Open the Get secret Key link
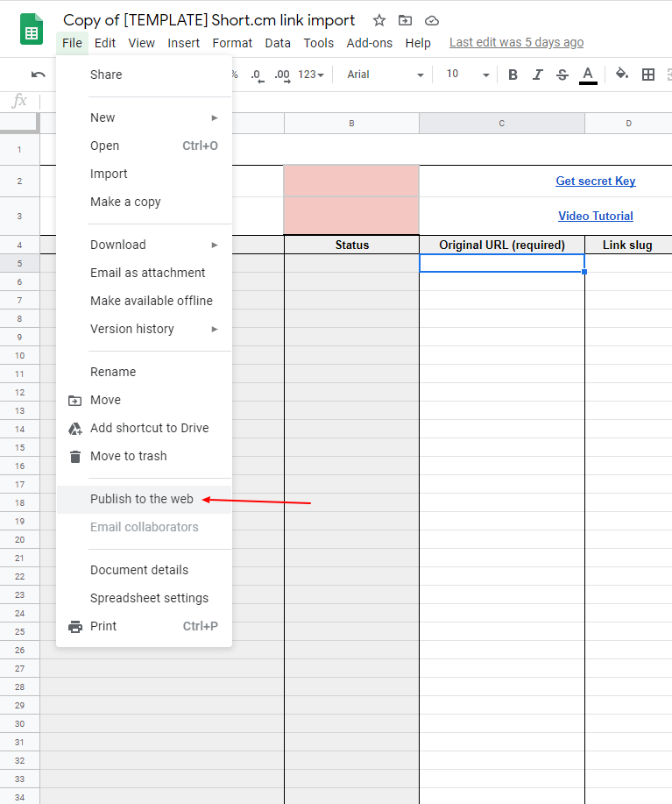 (596, 181)
